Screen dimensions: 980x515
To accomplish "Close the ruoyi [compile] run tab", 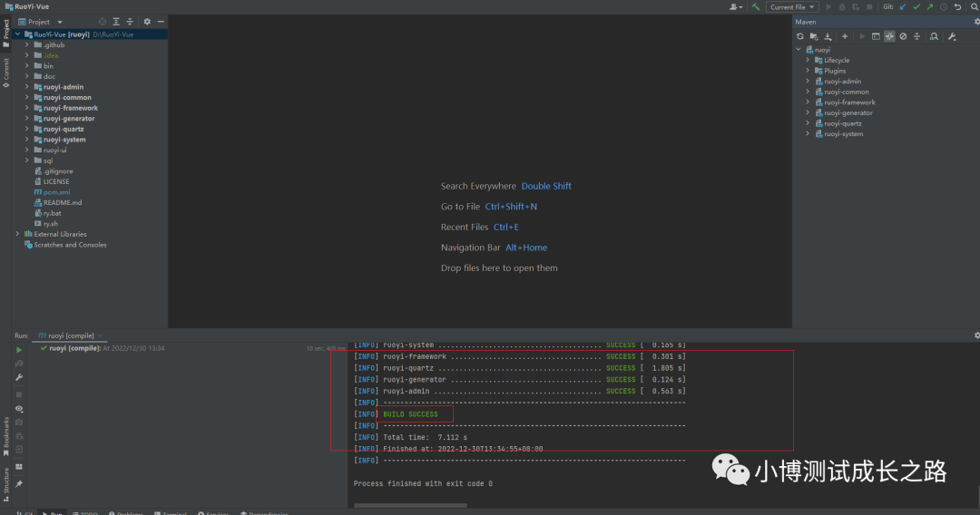I will [100, 335].
